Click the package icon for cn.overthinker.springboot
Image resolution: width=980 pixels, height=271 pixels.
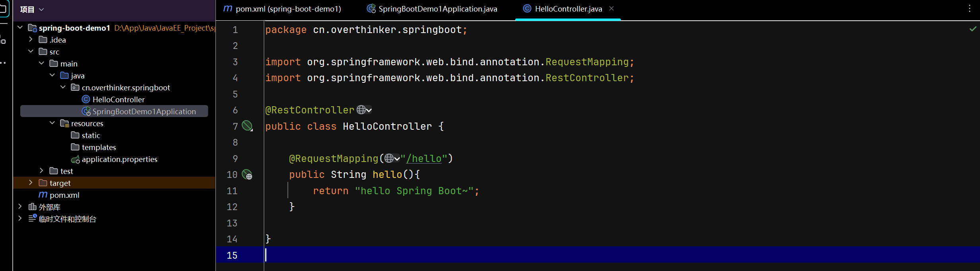[x=75, y=87]
